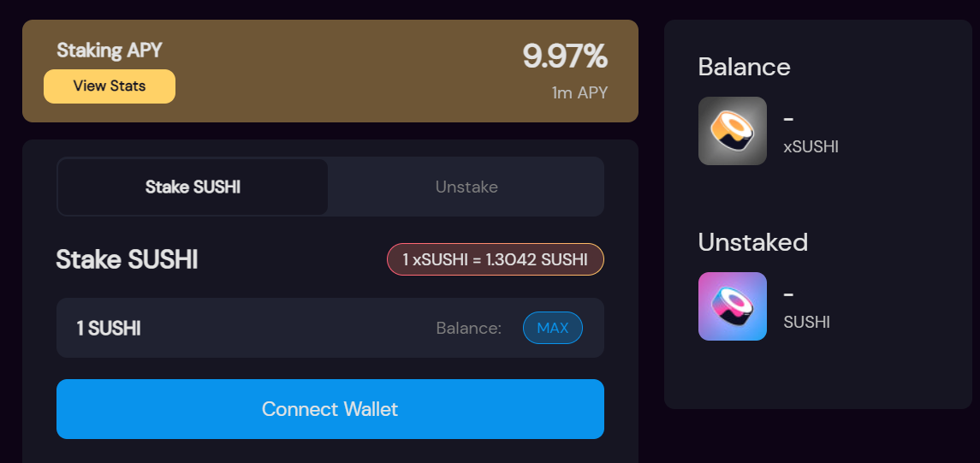Click the pink SUSHI token icon
Viewport: 980px width, 463px height.
pyautogui.click(x=732, y=306)
